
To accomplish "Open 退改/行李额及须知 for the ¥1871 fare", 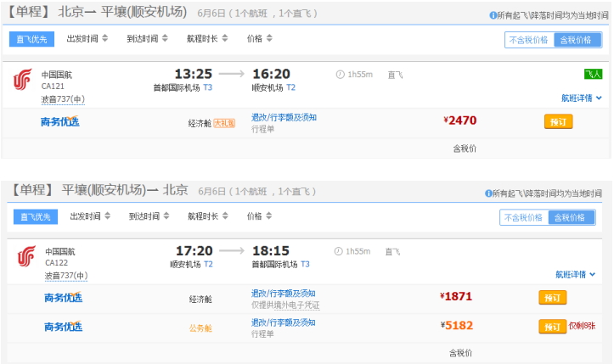I will click(284, 294).
